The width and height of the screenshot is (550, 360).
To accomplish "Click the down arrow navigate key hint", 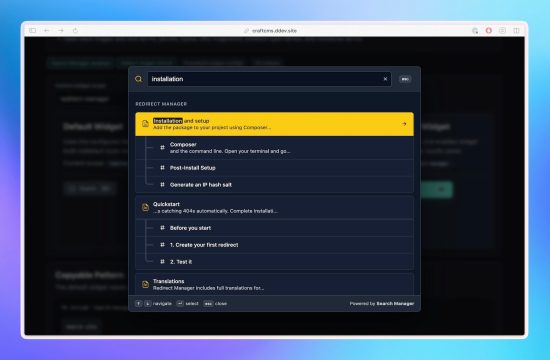I will (148, 304).
